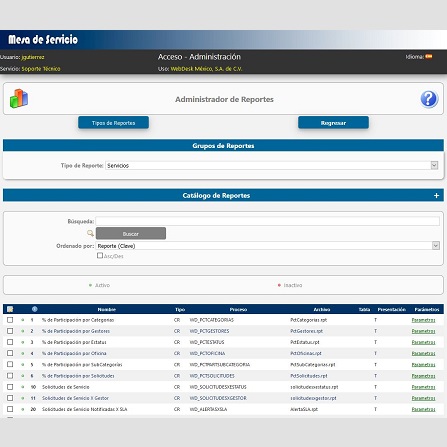This screenshot has height=447, width=447.
Task: Click the select-all icon in table header
Action: point(10,309)
